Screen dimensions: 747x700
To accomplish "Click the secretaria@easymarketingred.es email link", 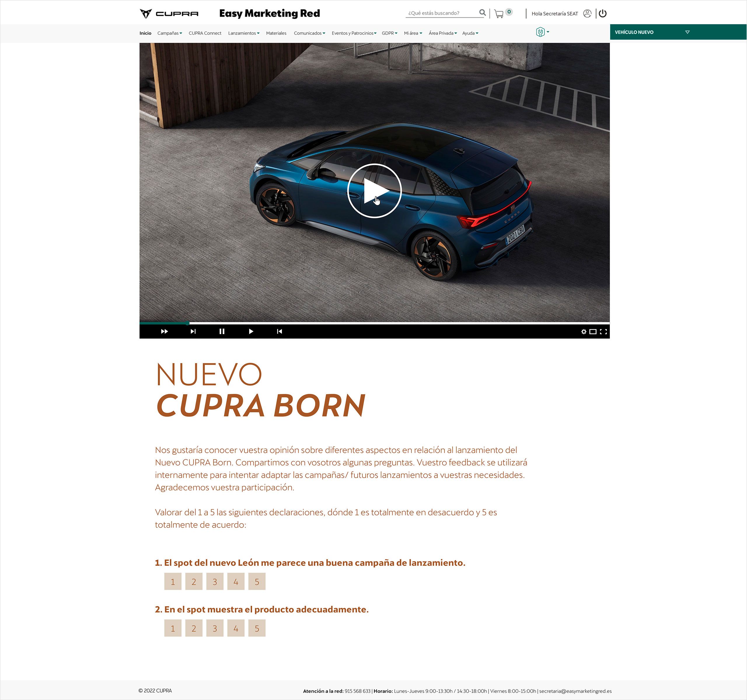I will pos(575,691).
